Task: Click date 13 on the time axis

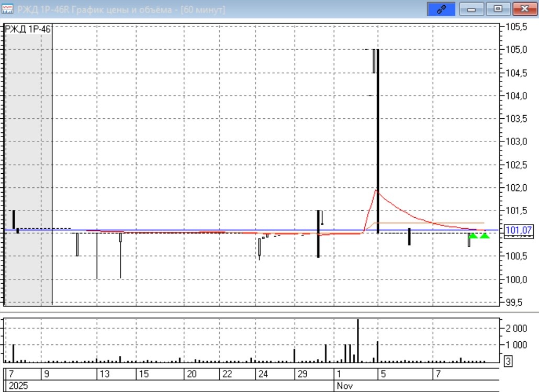Action: pos(104,374)
